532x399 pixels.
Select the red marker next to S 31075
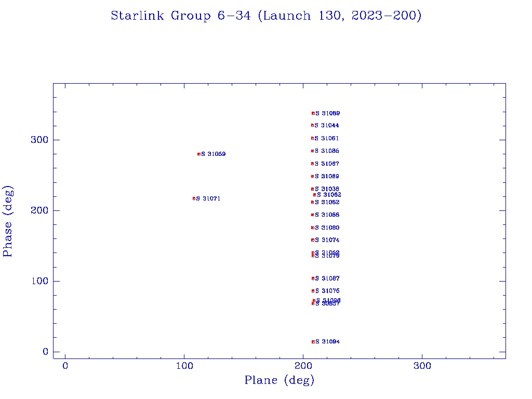(x=313, y=291)
